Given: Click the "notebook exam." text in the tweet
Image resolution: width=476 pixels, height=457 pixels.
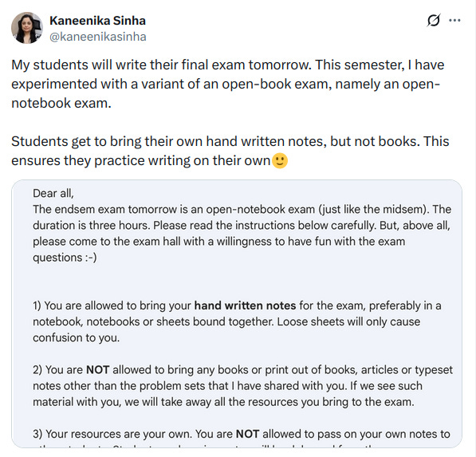Looking at the screenshot, I should pyautogui.click(x=61, y=103).
